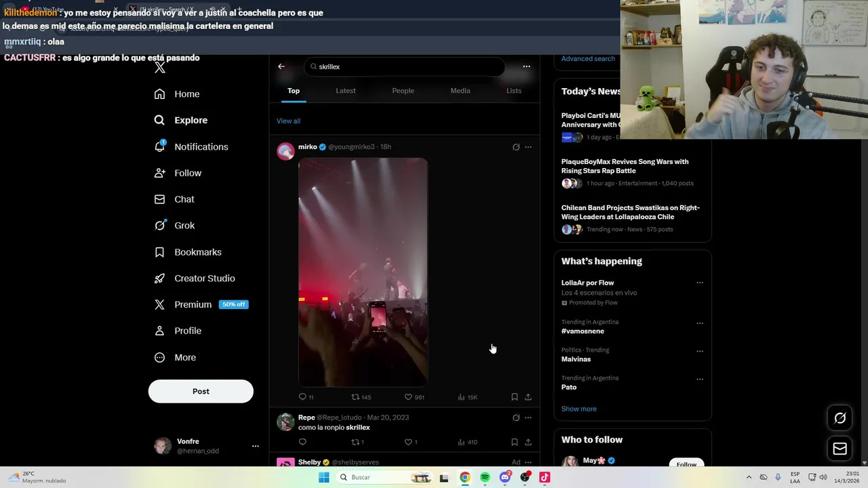
Task: Open Notifications in the sidebar
Action: pyautogui.click(x=191, y=146)
